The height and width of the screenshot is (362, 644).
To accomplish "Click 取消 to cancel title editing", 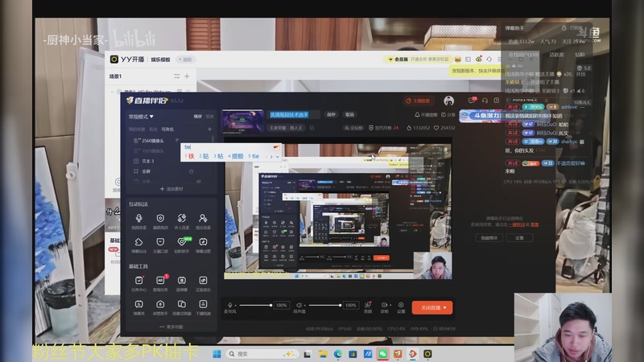I will point(349,115).
